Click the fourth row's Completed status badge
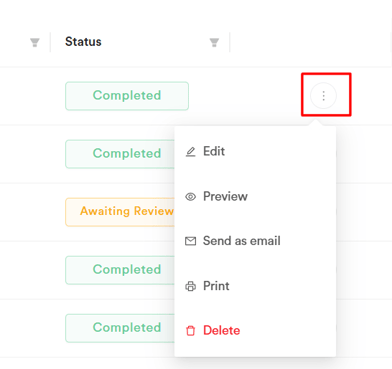Viewport: 392px width, 369px height. 120,270
